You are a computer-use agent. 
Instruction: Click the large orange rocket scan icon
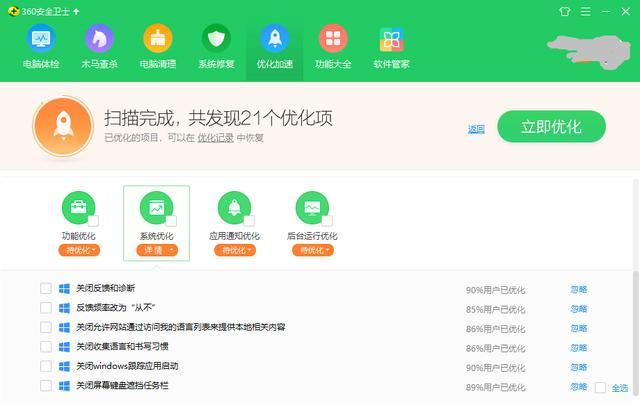pos(63,127)
